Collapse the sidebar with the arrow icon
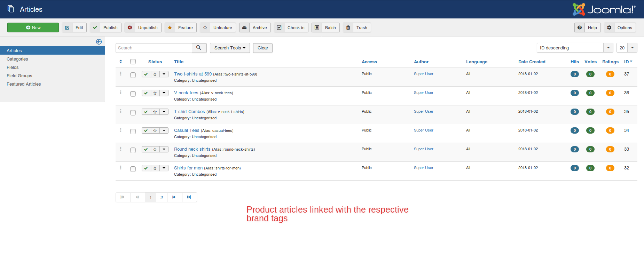This screenshot has width=644, height=270. click(x=99, y=42)
